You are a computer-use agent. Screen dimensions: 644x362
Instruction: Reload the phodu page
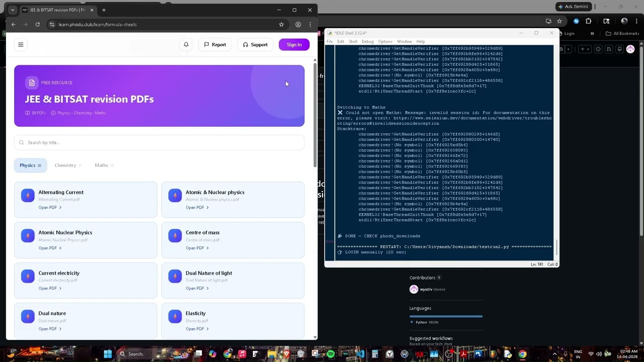[37, 24]
